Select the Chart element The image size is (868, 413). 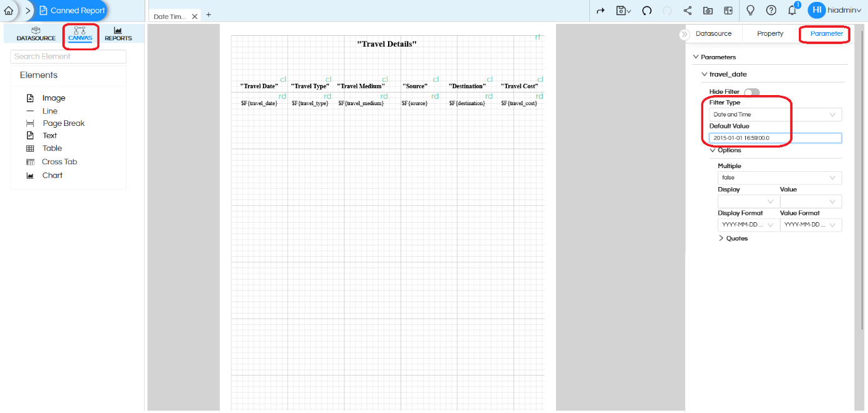pos(53,175)
